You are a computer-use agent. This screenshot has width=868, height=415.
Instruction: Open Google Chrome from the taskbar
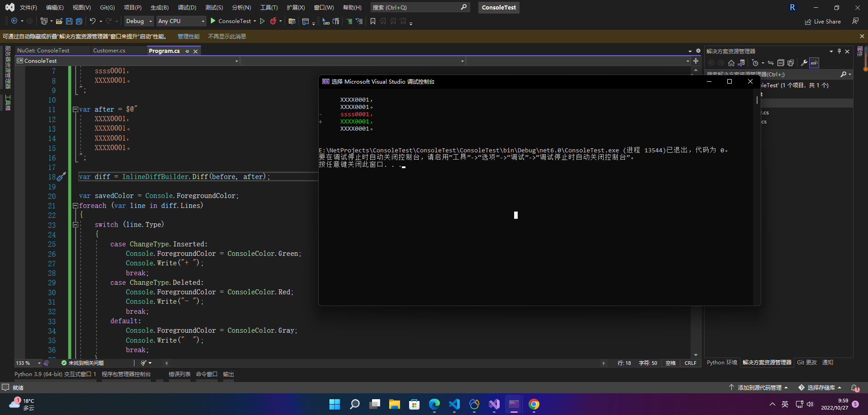click(534, 404)
